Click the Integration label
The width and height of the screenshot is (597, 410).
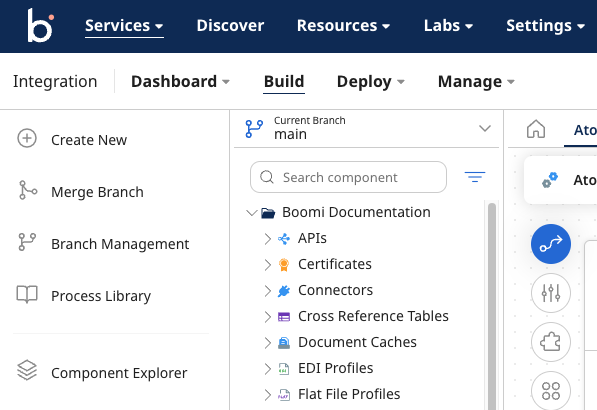[x=55, y=81]
